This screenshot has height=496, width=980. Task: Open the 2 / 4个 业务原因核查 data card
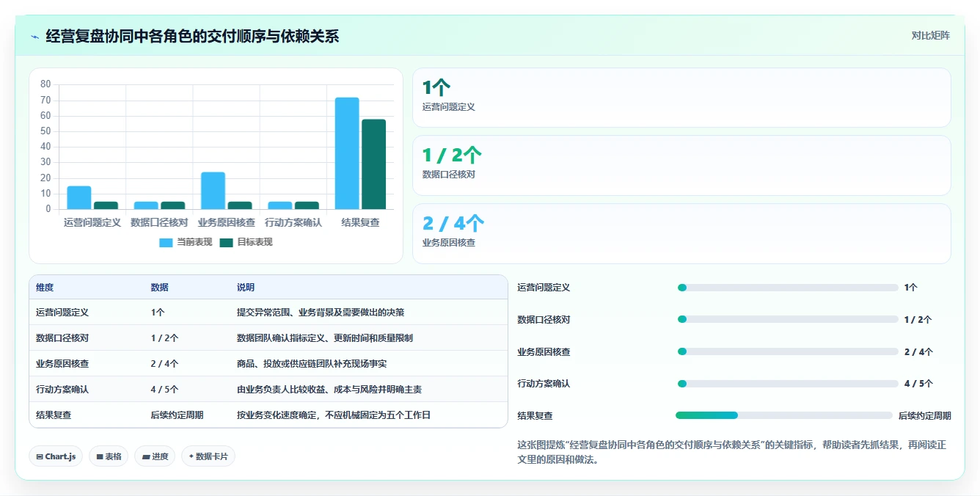coord(681,233)
